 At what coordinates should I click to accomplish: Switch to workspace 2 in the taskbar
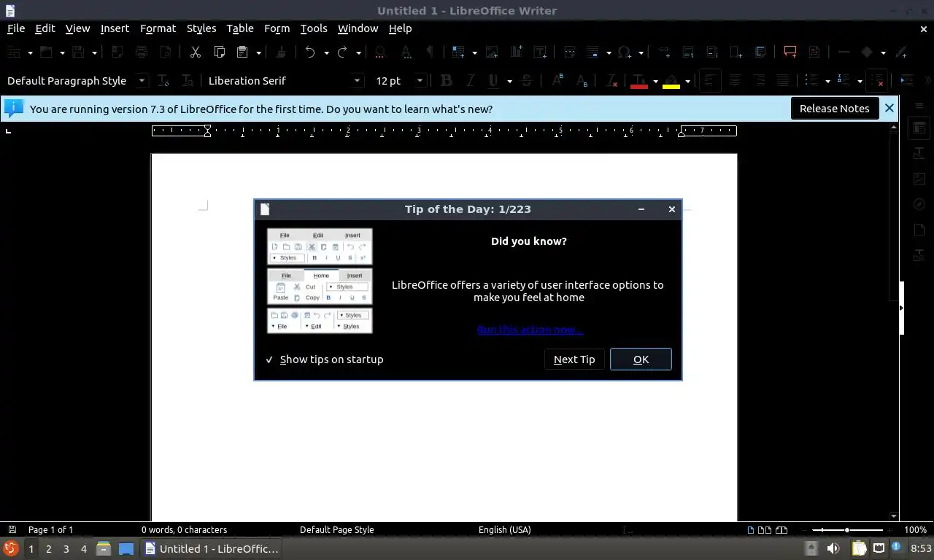click(x=49, y=549)
